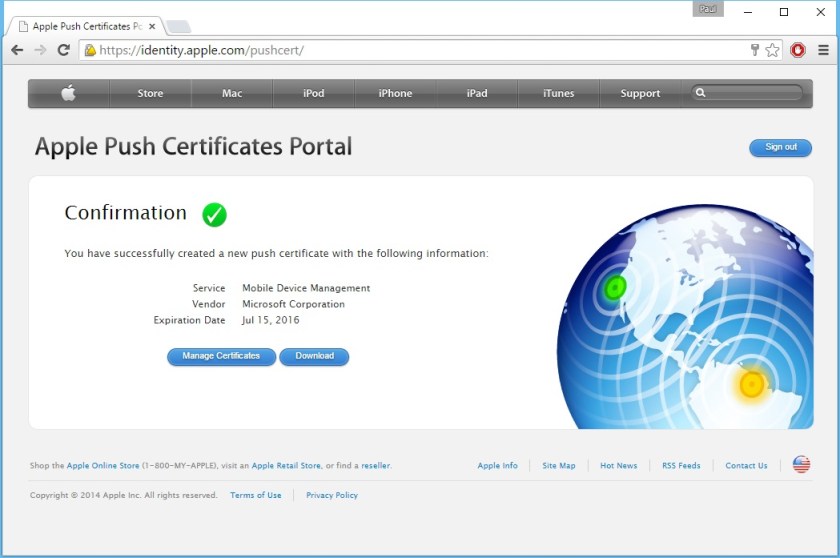This screenshot has width=840, height=558.
Task: Open the Privacy Policy link
Action: 331,495
